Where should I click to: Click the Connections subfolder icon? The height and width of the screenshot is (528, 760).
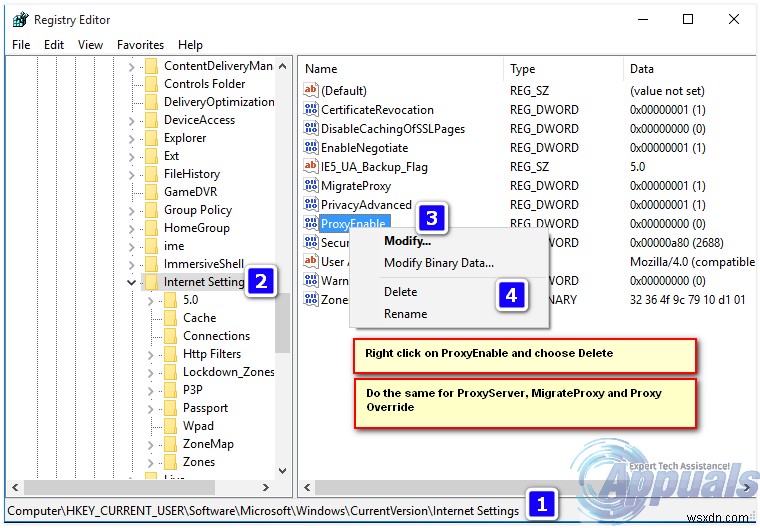pos(171,336)
